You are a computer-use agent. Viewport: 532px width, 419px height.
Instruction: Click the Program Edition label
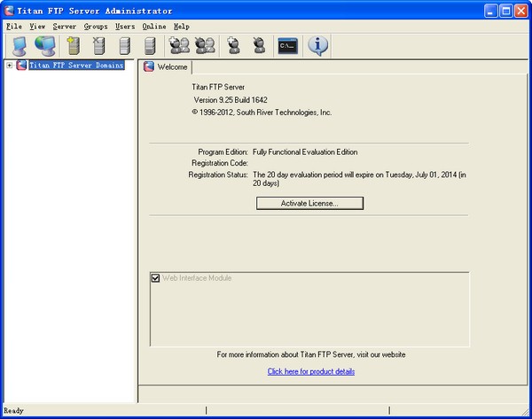223,151
